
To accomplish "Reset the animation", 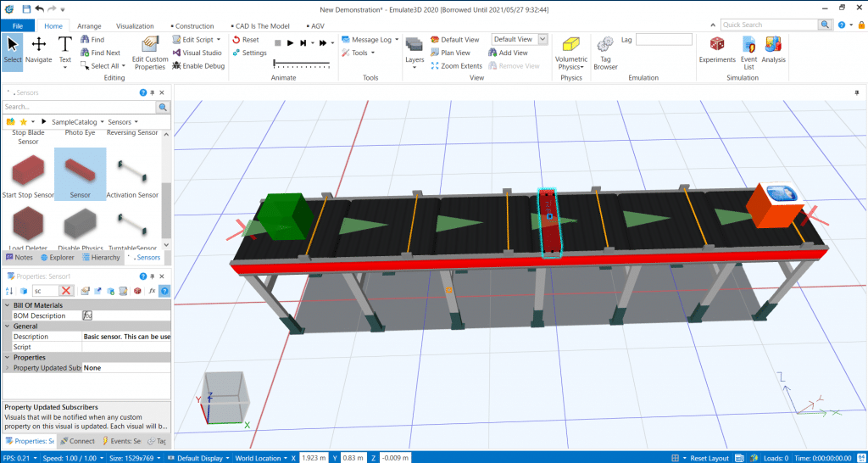I will [245, 39].
